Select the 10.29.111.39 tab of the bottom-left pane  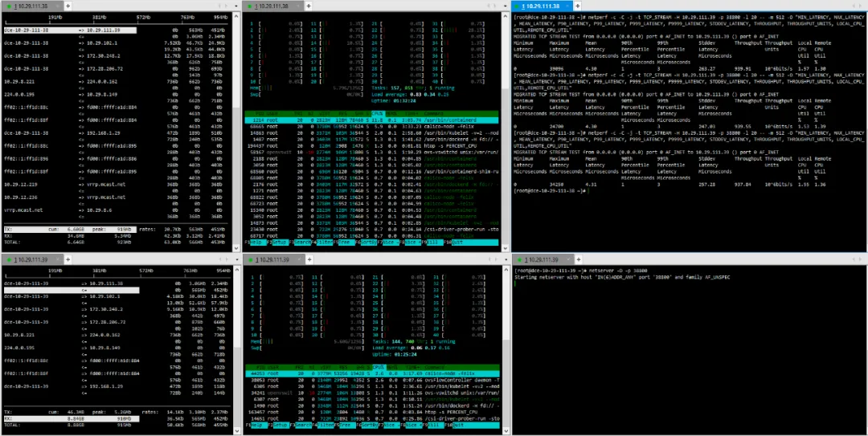point(33,259)
